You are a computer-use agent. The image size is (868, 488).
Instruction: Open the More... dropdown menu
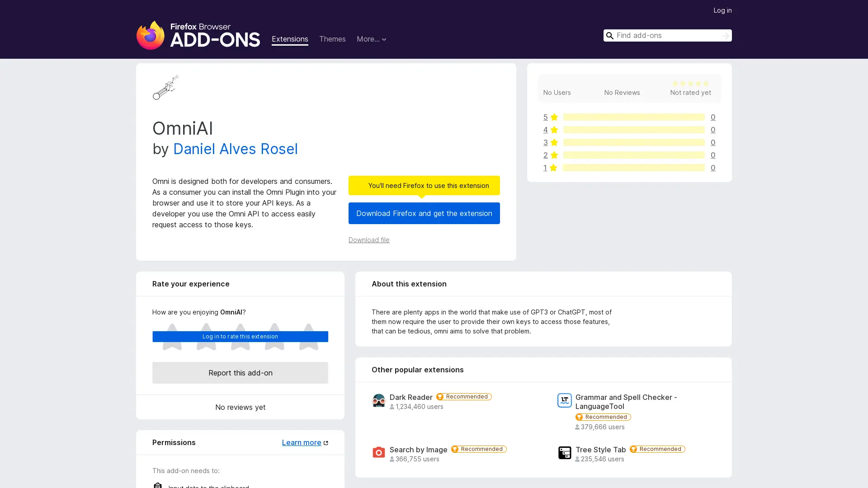[371, 39]
